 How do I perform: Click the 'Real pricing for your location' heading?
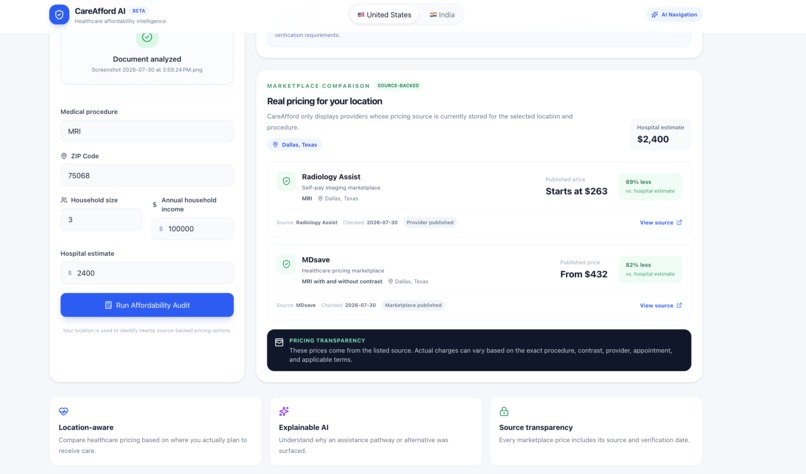(x=324, y=101)
